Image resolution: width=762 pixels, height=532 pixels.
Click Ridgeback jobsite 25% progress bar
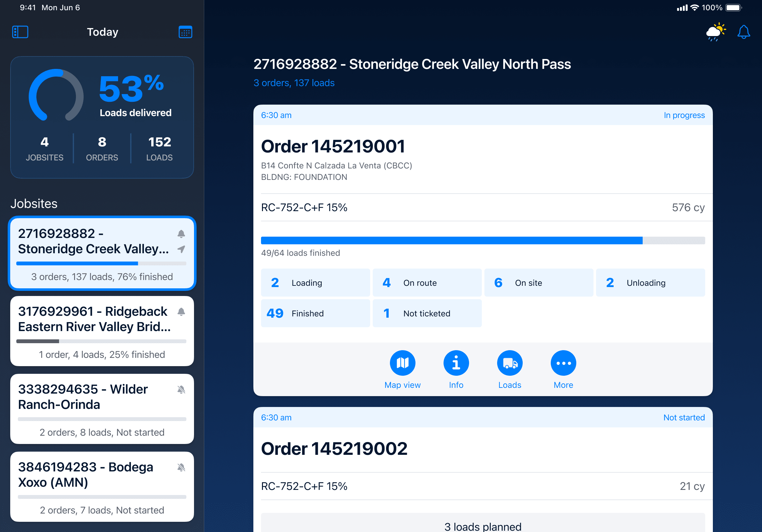pyautogui.click(x=101, y=341)
